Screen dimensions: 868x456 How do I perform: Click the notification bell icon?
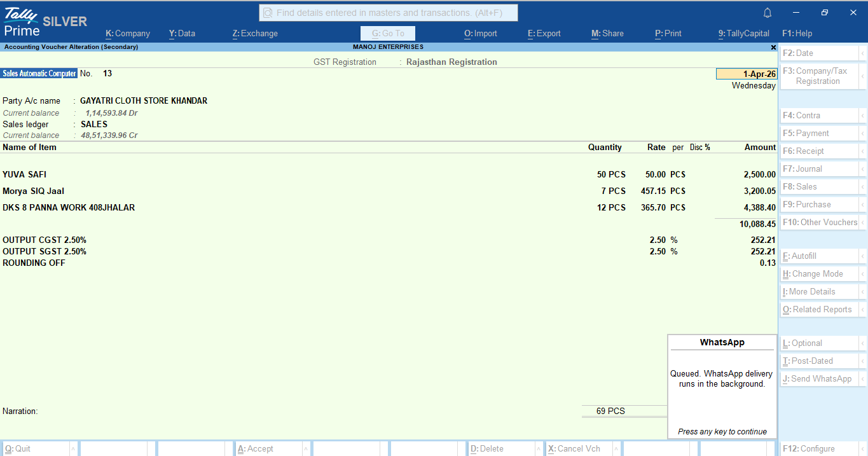point(768,13)
